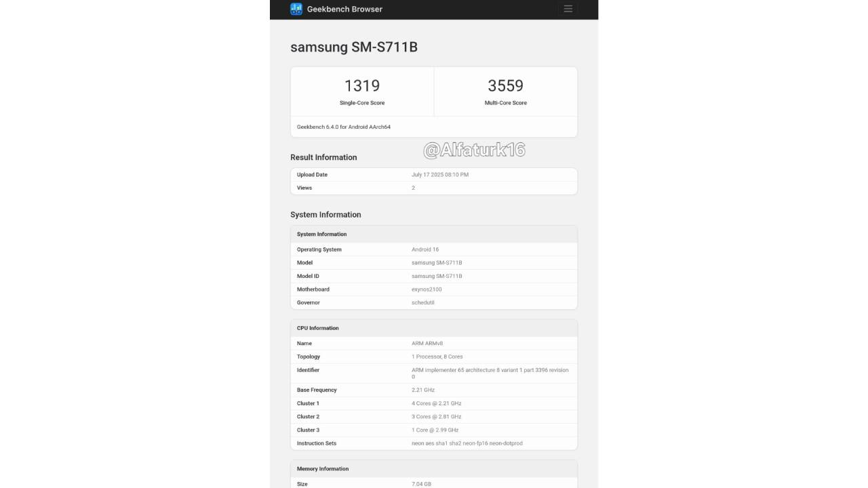Select the "samsung SM-S711B" value in the Model ID row

(x=437, y=276)
